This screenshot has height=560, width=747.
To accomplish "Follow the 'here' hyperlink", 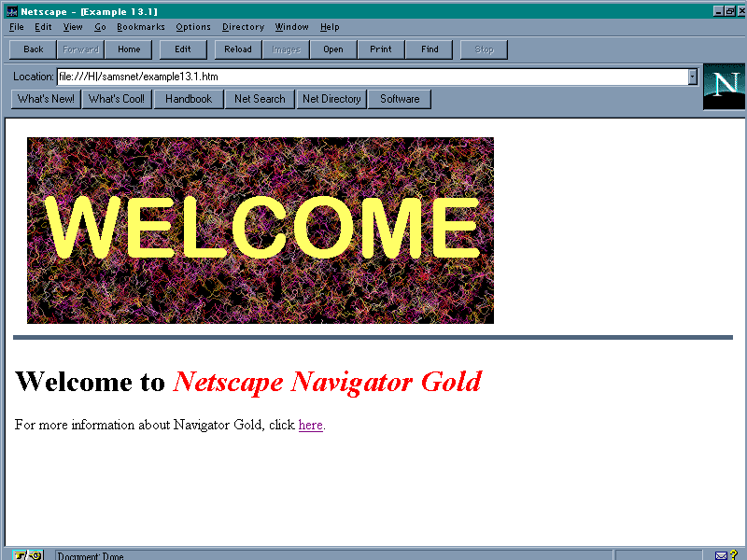I will [311, 426].
